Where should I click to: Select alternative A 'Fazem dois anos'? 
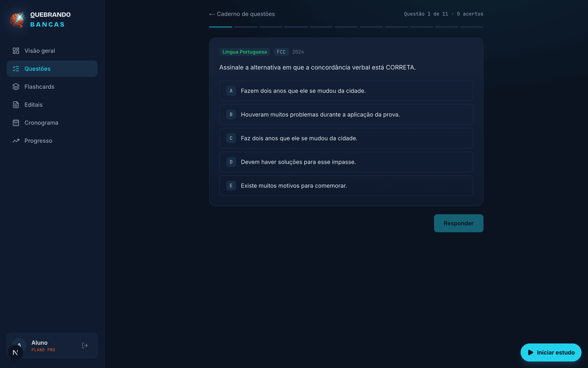pos(346,91)
